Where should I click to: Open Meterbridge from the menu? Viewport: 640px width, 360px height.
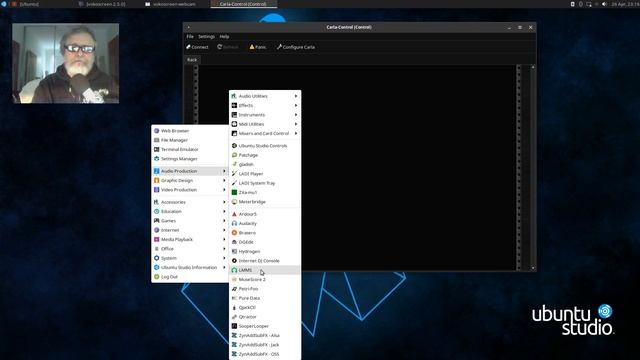click(265, 202)
